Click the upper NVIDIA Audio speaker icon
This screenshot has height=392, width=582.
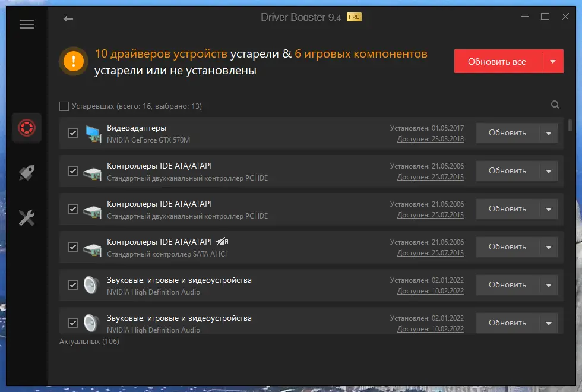click(x=91, y=285)
